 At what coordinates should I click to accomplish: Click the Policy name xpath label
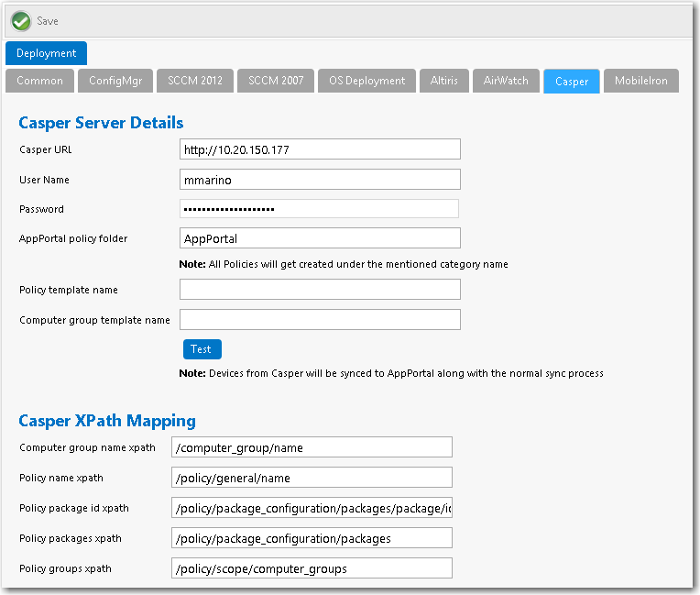coord(61,478)
